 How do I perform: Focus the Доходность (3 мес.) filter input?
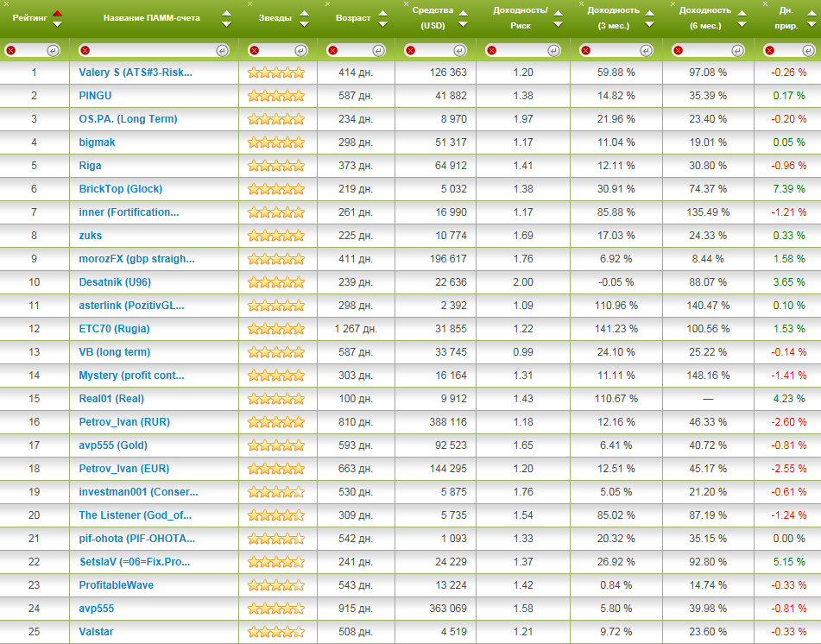tap(616, 50)
